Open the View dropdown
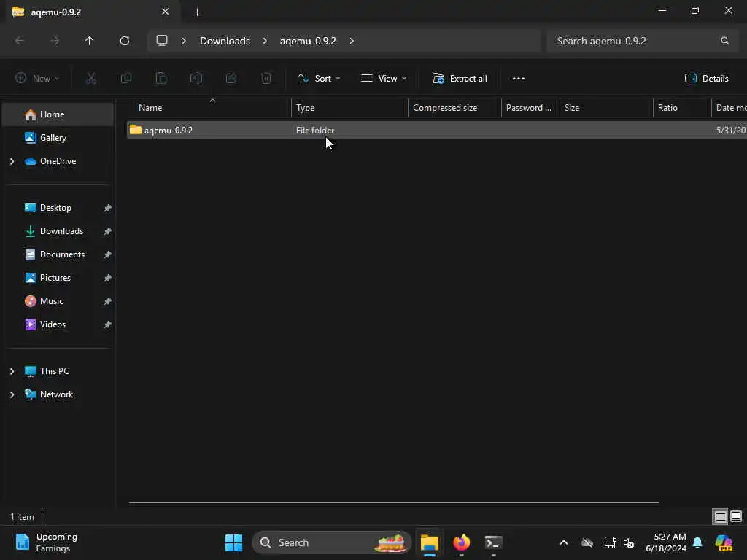Image resolution: width=747 pixels, height=560 pixels. (x=384, y=79)
